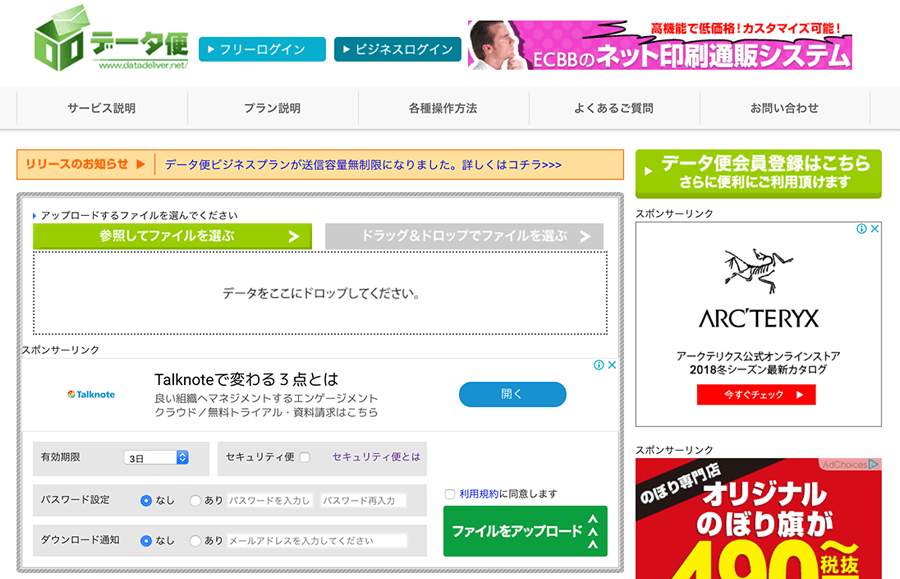The width and height of the screenshot is (900, 579).
Task: Click the Talknote ad logo
Action: click(91, 394)
